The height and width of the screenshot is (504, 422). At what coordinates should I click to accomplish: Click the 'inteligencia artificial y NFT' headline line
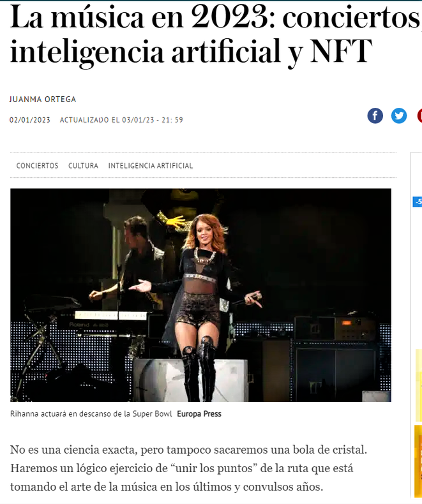click(x=191, y=52)
